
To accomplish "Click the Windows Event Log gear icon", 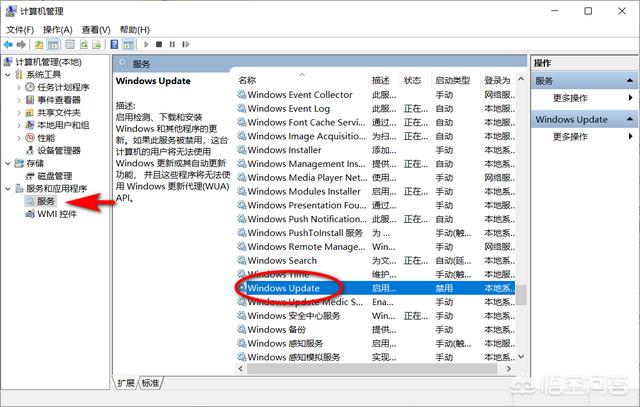I will [x=242, y=108].
